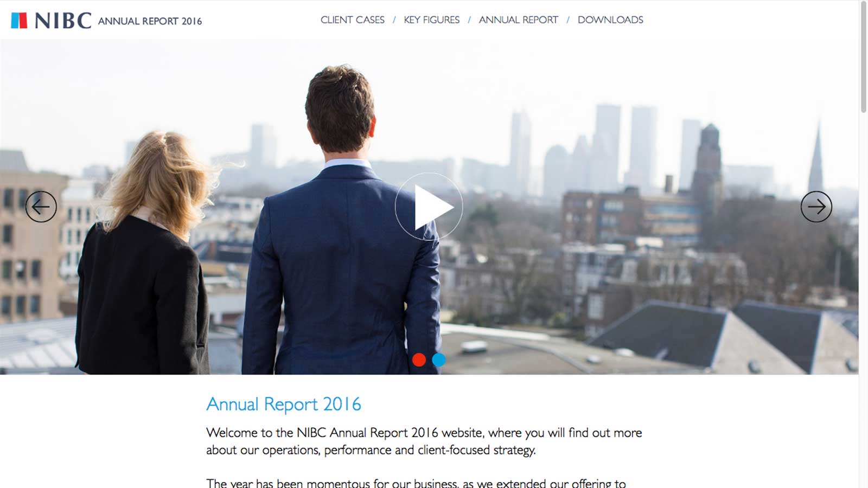The image size is (868, 488).
Task: Go to the previous slide arrow
Action: point(41,207)
